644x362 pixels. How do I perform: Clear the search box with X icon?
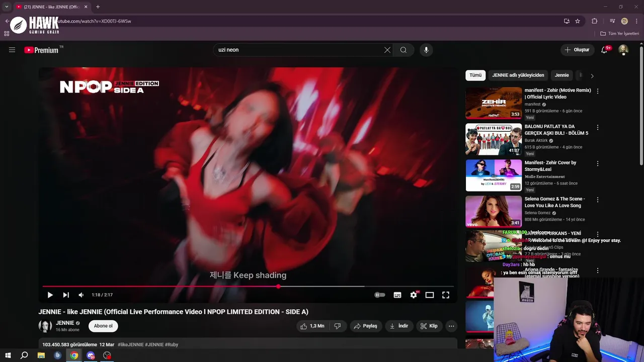[387, 50]
